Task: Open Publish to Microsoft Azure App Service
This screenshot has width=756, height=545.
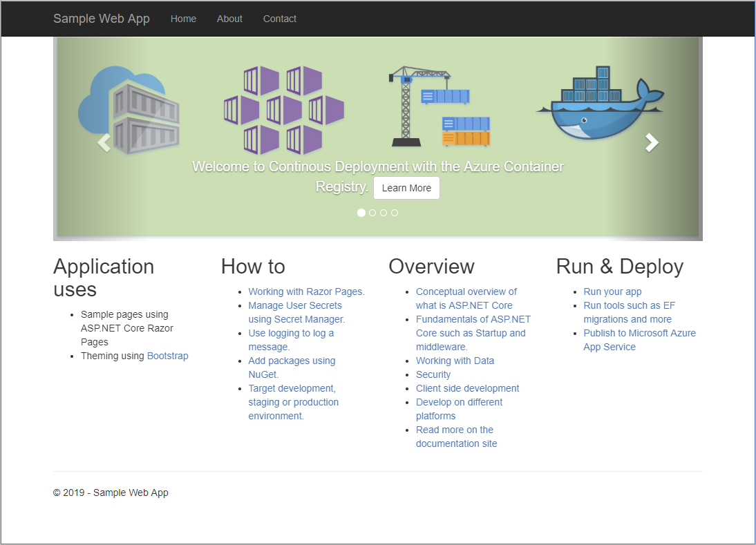Action: pos(640,340)
